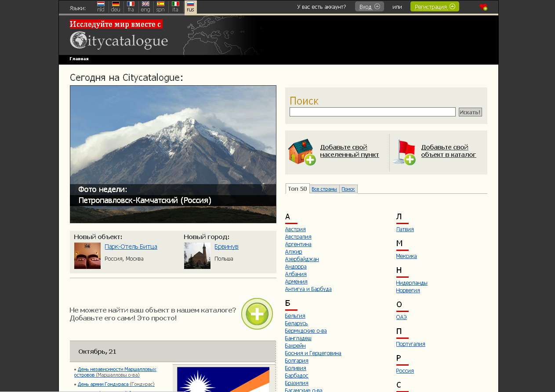Open the Азербайджан country link
This screenshot has width=555, height=392.
pyautogui.click(x=302, y=259)
